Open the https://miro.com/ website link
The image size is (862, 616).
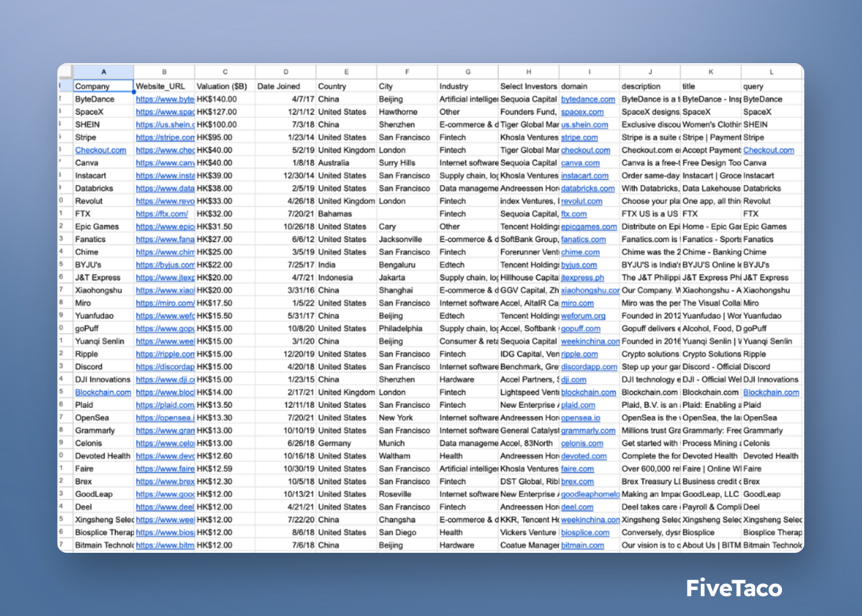pyautogui.click(x=165, y=303)
